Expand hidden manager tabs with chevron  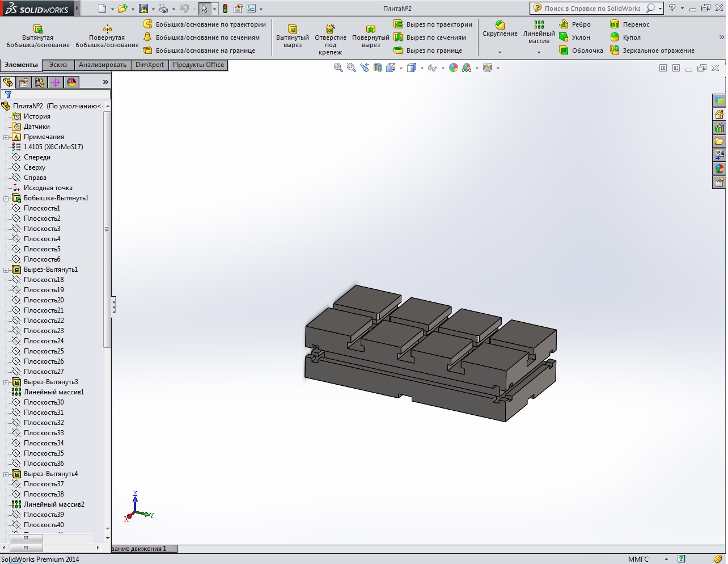click(x=105, y=82)
